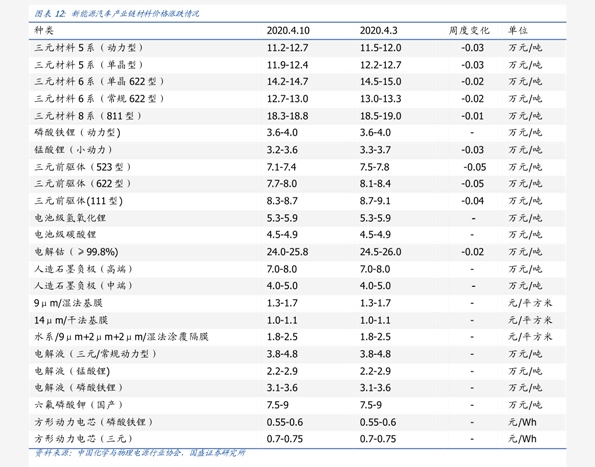Click row label '人造石墨负极（中端）'

pos(83,285)
